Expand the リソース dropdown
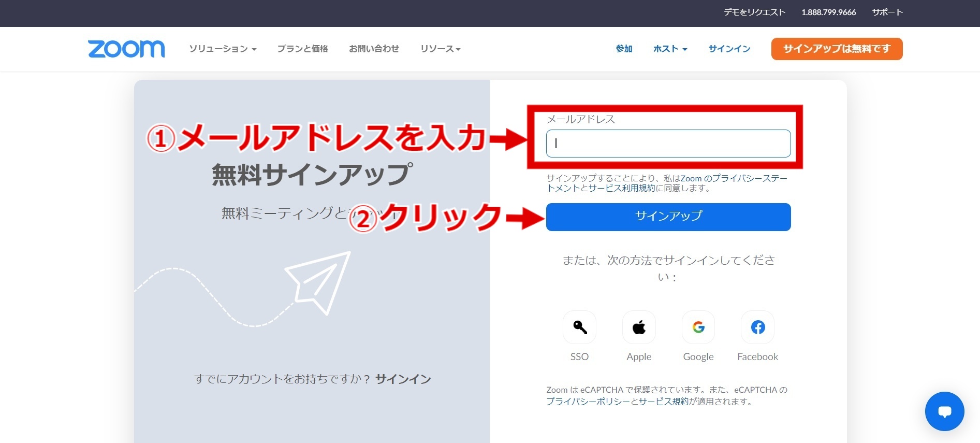The width and height of the screenshot is (980, 443). pyautogui.click(x=441, y=49)
